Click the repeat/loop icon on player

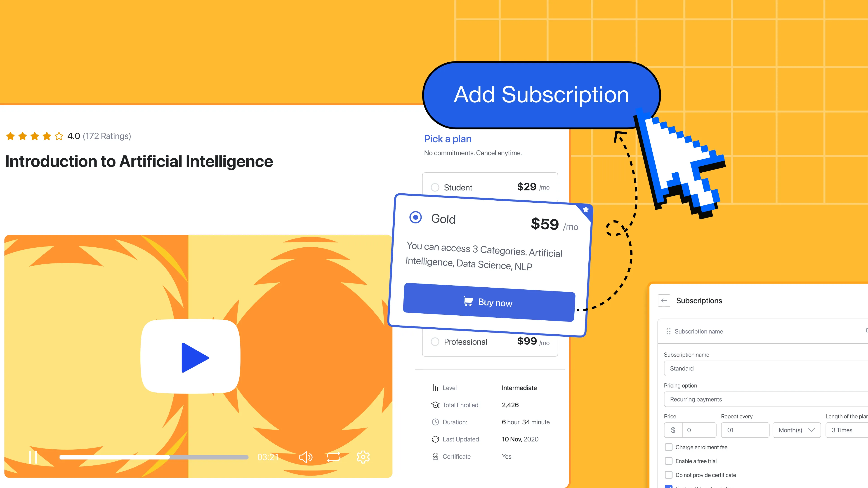click(333, 457)
